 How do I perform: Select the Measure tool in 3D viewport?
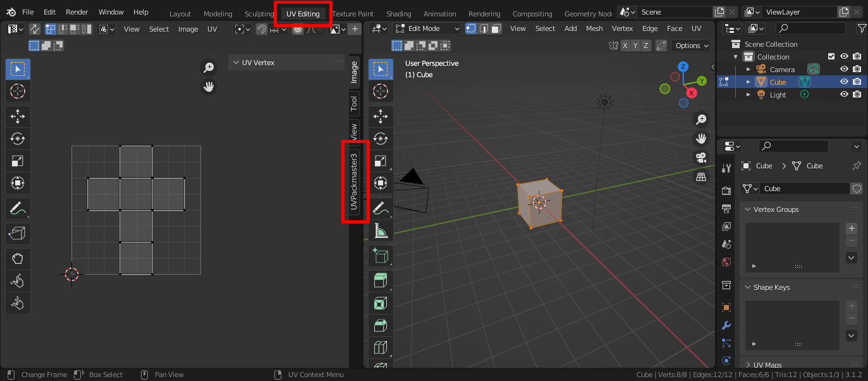pyautogui.click(x=381, y=231)
